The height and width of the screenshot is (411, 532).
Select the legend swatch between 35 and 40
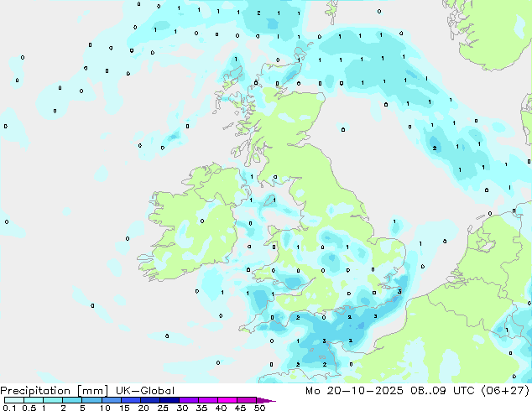208,400
